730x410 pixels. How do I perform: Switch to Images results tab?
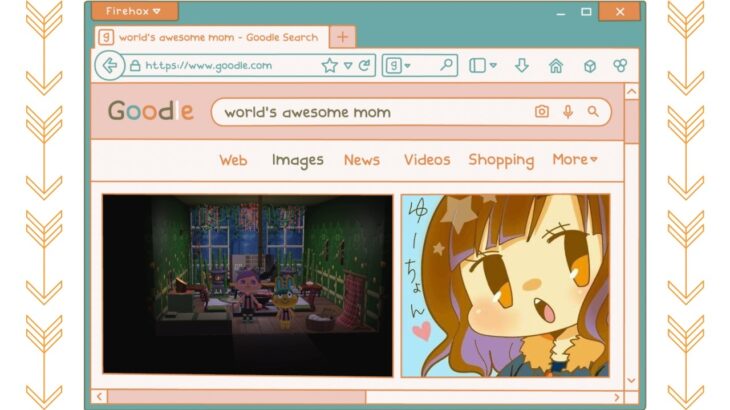point(298,161)
